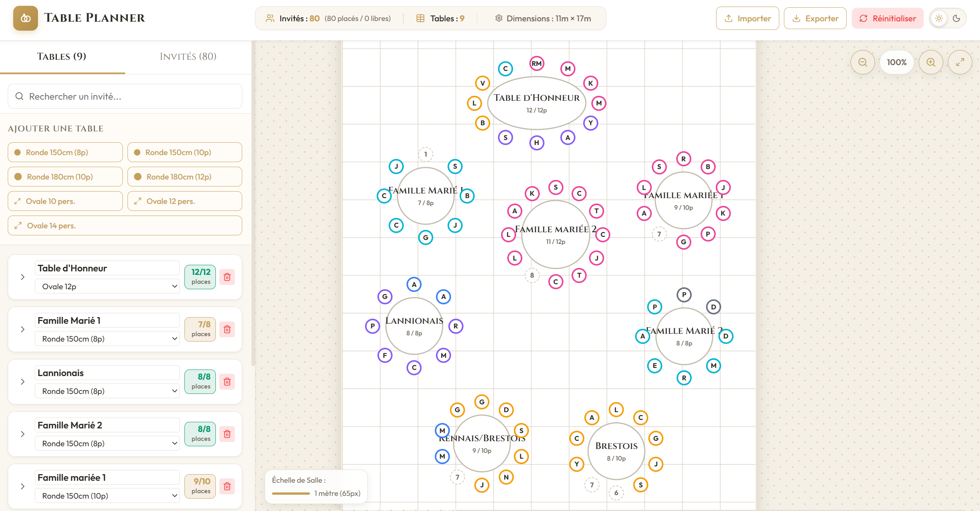
Task: Select guest F at Lannionais table
Action: pos(385,355)
